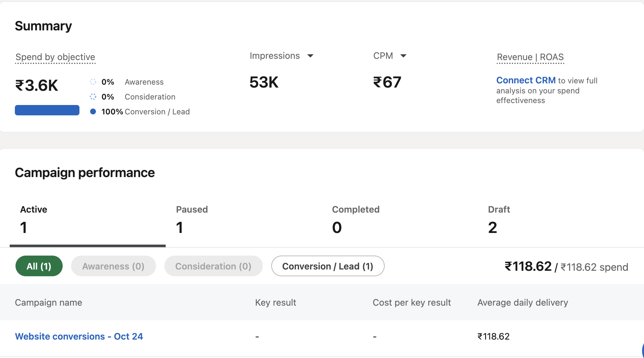Click the Key result column header
The width and height of the screenshot is (644, 358).
click(275, 302)
